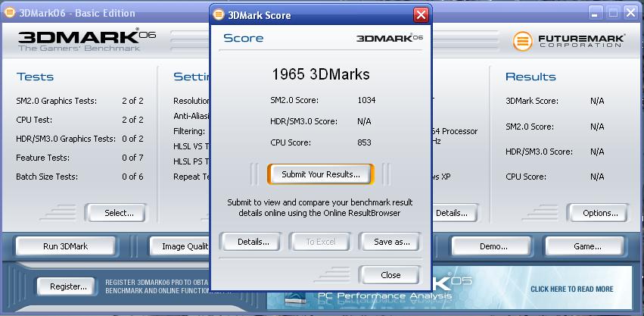Image resolution: width=644 pixels, height=316 pixels.
Task: Click the Close button in Score dialog
Action: tap(390, 275)
